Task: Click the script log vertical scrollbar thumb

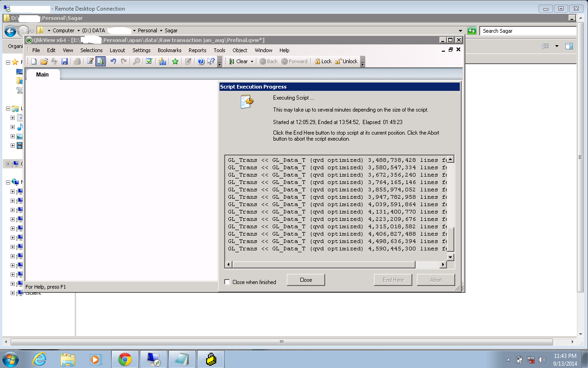Action: point(451,238)
